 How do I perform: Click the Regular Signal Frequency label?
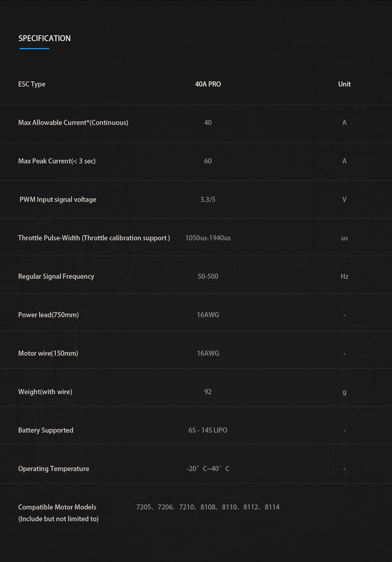click(56, 276)
